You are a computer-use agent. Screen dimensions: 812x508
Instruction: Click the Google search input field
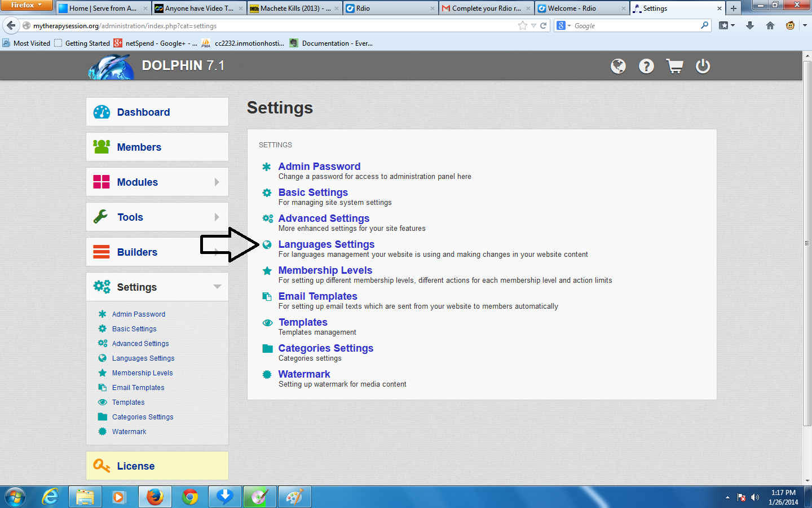point(634,26)
